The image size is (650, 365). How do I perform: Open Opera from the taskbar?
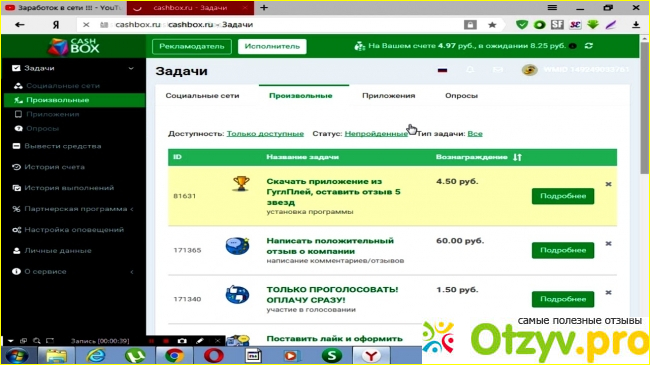[x=214, y=355]
